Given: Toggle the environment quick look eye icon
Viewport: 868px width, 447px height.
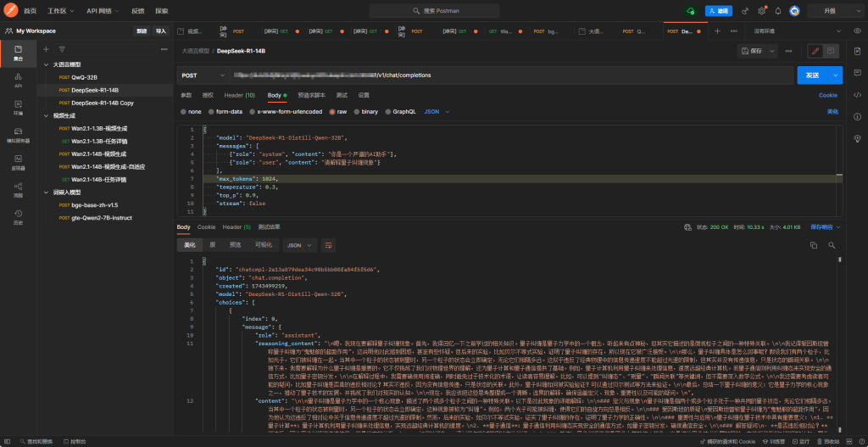Looking at the screenshot, I should pos(857,31).
